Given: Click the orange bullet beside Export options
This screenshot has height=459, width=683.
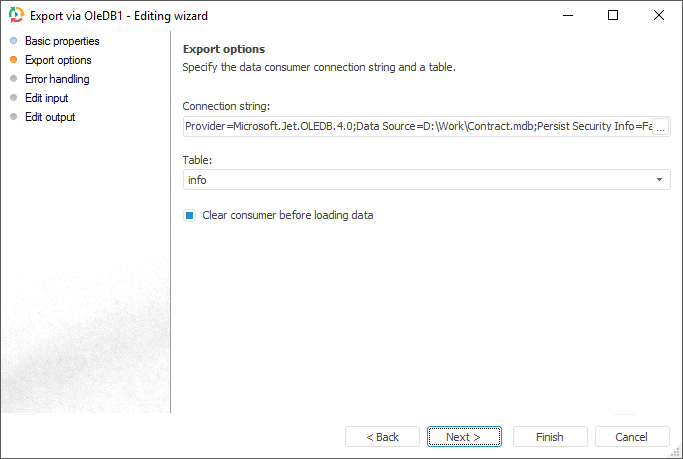Looking at the screenshot, I should (13, 60).
